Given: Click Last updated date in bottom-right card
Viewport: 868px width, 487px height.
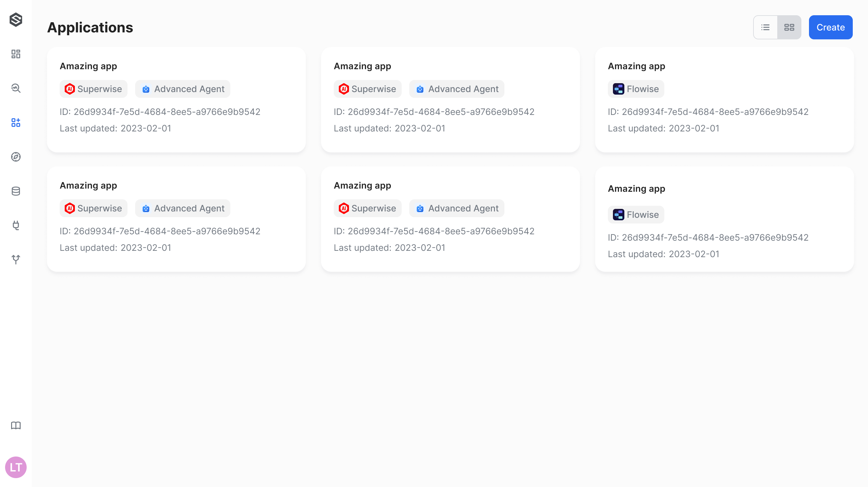Looking at the screenshot, I should click(663, 254).
